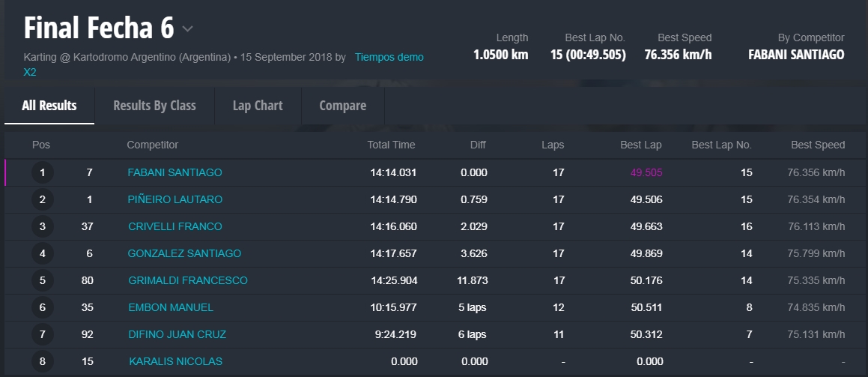Open PIÑEIRO LAUTARO competitor details
Screen dimensions: 868x377
pos(174,199)
